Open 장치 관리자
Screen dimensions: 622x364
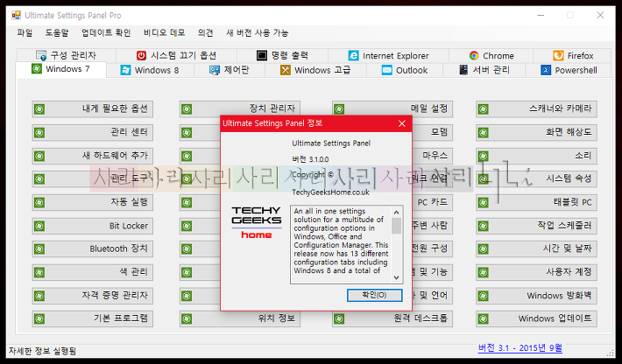[x=239, y=108]
